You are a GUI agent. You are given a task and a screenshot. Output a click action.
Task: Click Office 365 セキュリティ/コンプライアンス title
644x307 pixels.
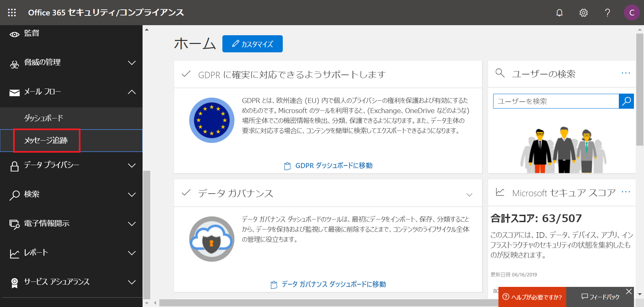[x=106, y=12]
